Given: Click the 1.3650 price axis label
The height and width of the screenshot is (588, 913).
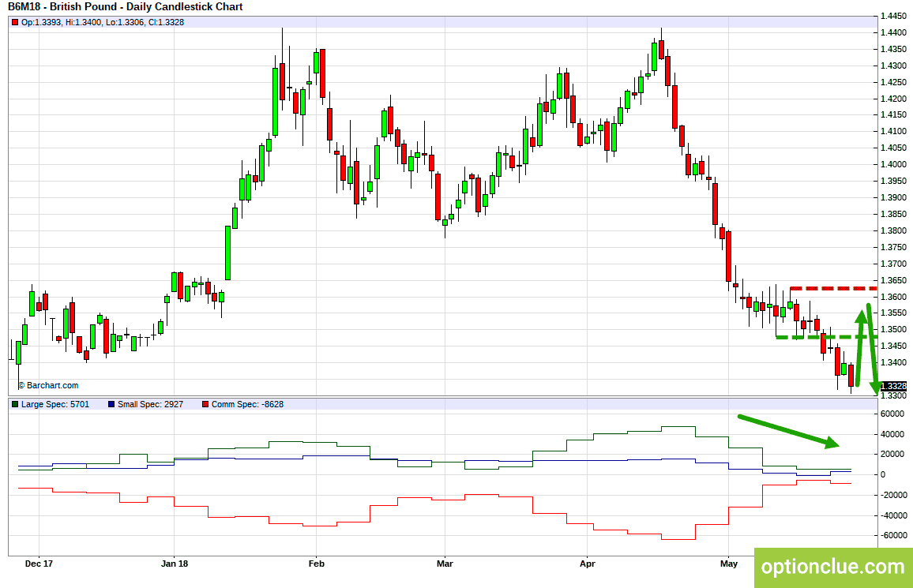Looking at the screenshot, I should click(894, 280).
